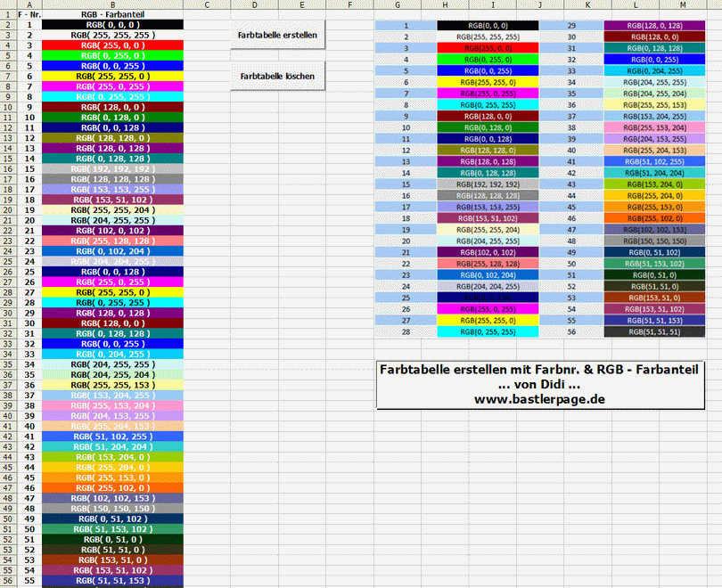The image size is (722, 588).
Task: Select column J header
Action: [540, 4]
